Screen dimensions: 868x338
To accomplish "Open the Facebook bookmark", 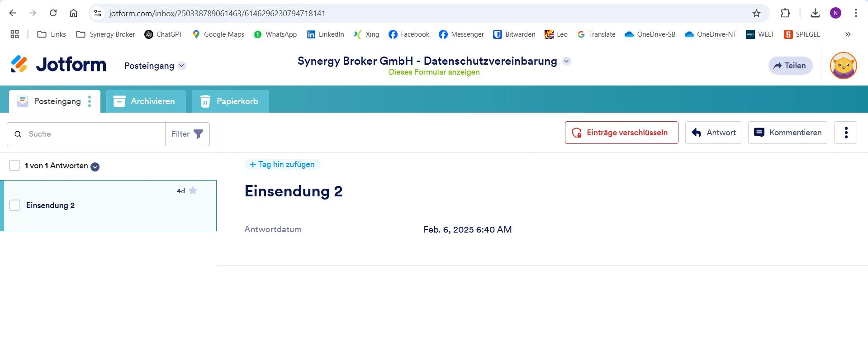I will (409, 34).
